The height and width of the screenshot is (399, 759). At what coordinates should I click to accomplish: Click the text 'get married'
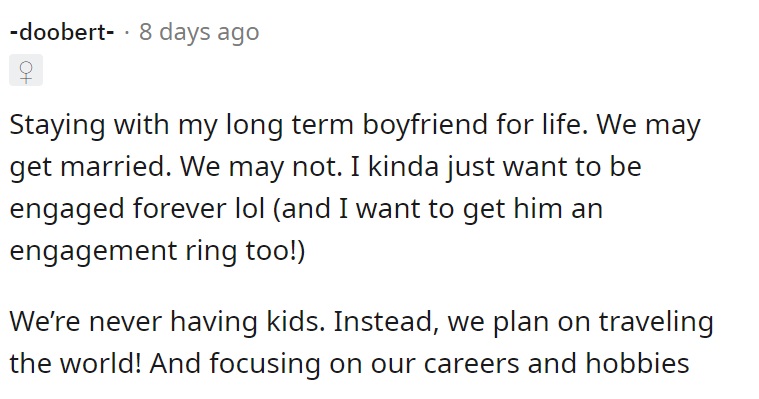click(x=87, y=167)
